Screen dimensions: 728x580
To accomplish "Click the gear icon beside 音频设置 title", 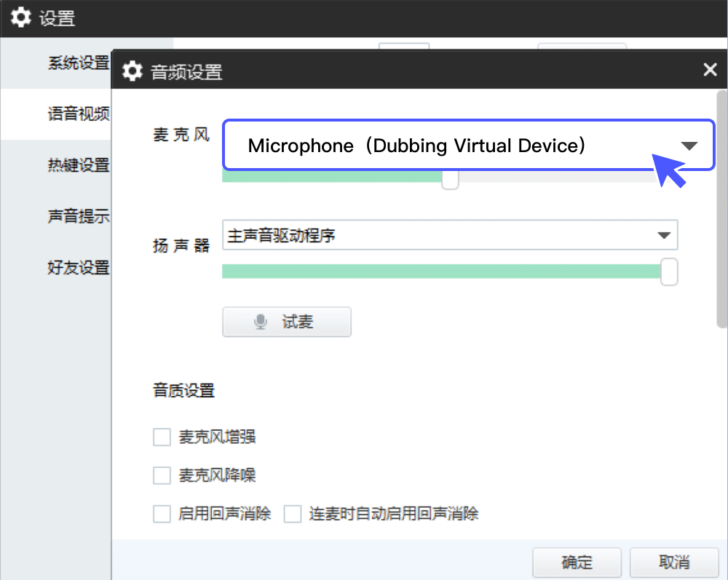I will point(132,71).
